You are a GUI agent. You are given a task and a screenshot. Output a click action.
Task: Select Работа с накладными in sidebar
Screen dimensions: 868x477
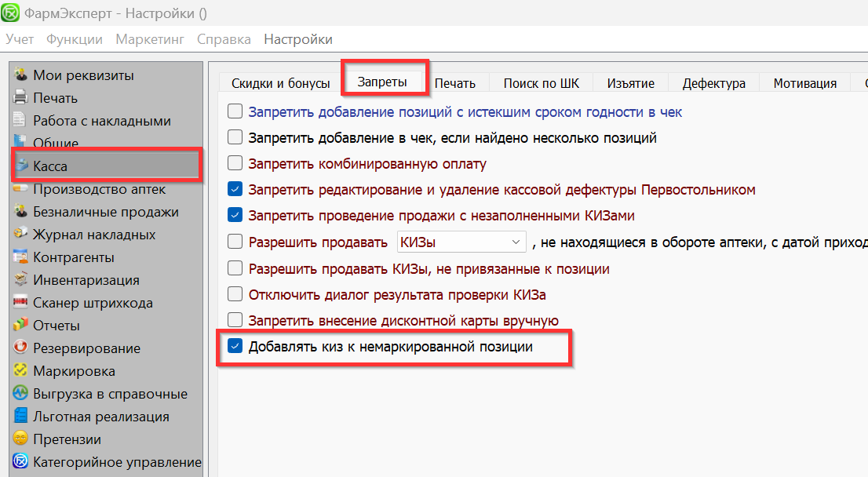[102, 121]
